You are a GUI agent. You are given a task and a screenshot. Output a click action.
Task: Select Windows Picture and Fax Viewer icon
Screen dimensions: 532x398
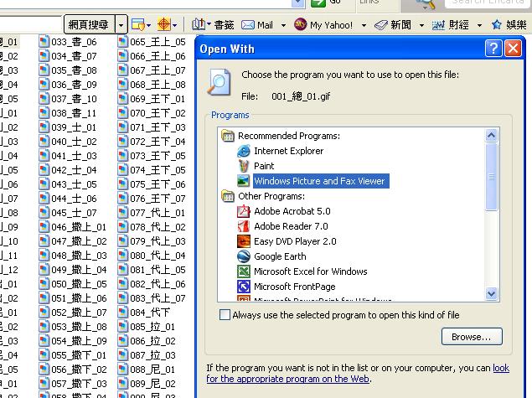[x=244, y=181]
